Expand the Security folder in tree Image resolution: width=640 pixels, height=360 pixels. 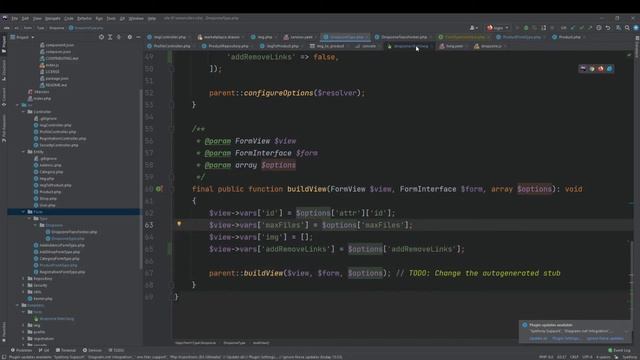[23, 285]
